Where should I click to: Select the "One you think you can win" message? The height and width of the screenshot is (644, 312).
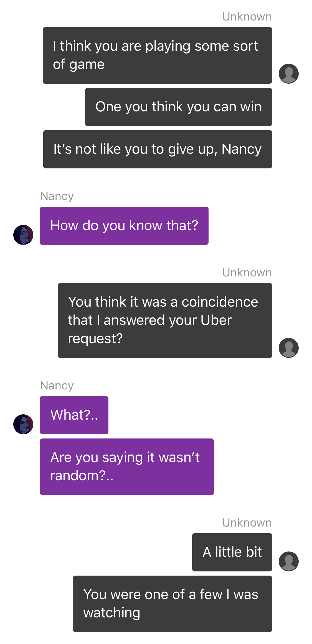pos(179,107)
